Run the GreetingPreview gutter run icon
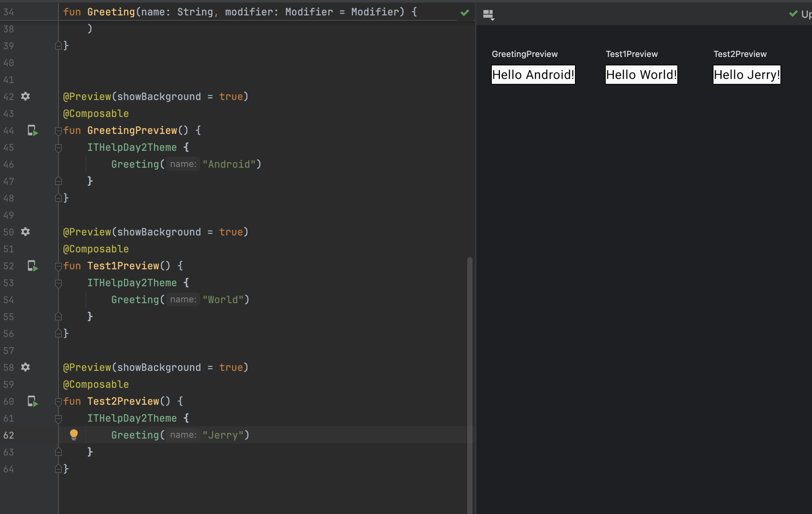This screenshot has width=812, height=514. click(33, 131)
